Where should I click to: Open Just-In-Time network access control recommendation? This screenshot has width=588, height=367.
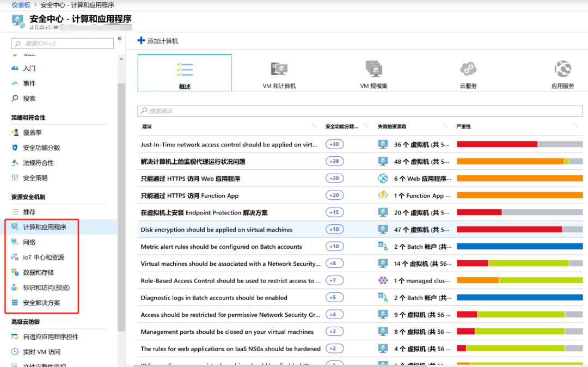coord(229,144)
